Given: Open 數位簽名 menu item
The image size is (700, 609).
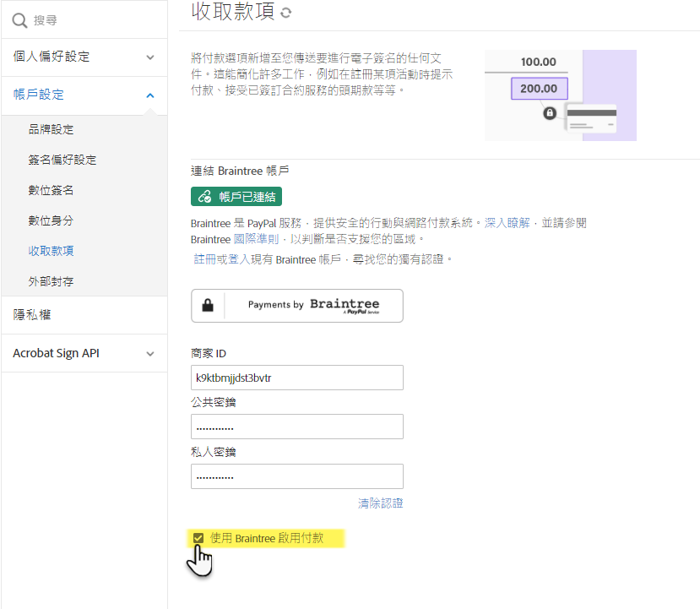Looking at the screenshot, I should tap(51, 190).
